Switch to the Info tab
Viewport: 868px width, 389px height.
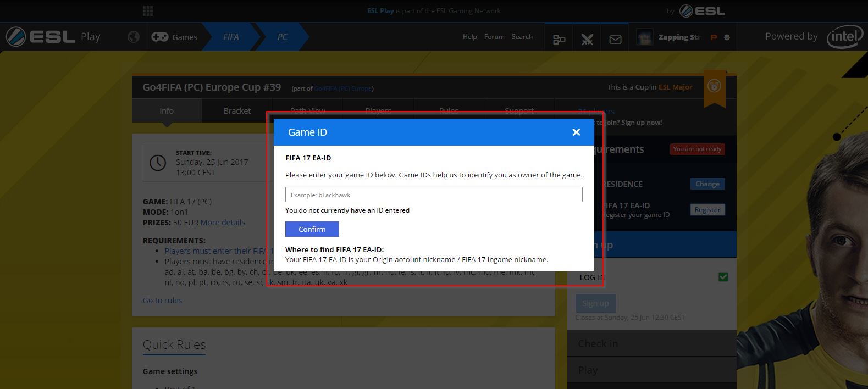(x=167, y=111)
